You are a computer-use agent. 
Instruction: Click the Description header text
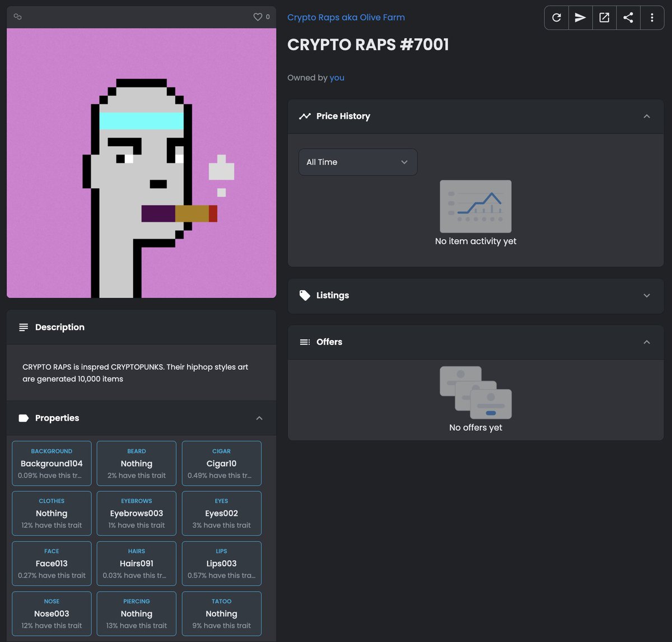60,327
